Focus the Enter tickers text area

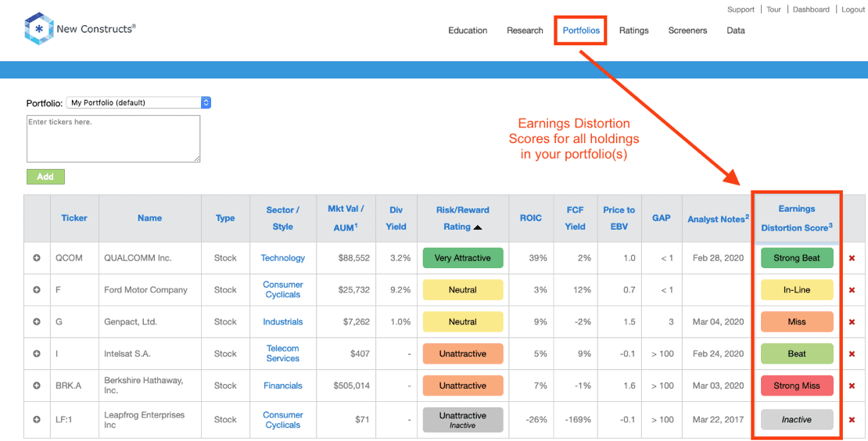113,139
